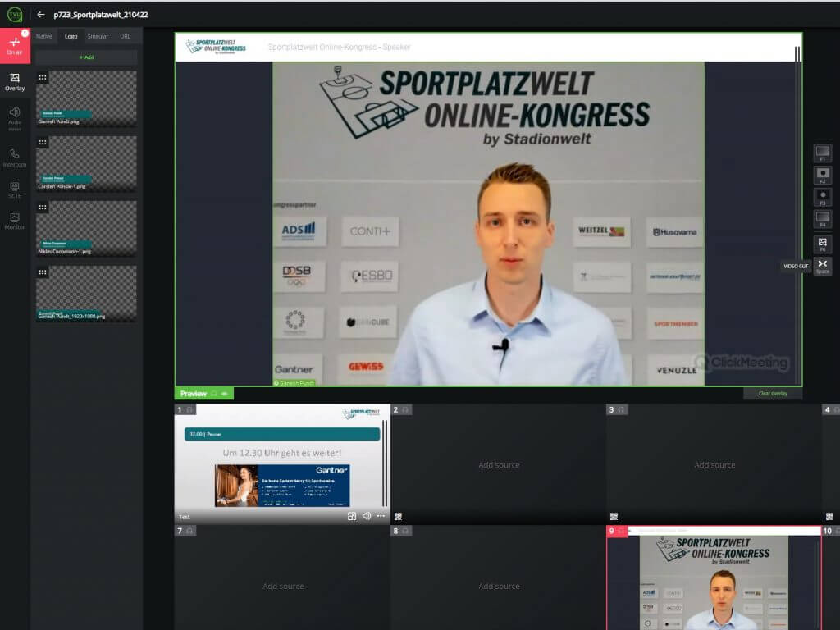Click the Clear overlay button

[x=773, y=394]
